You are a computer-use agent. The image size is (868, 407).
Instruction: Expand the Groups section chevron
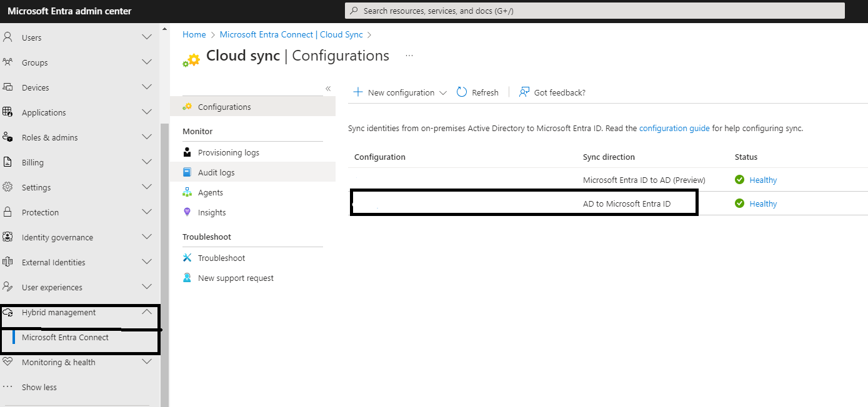[147, 62]
